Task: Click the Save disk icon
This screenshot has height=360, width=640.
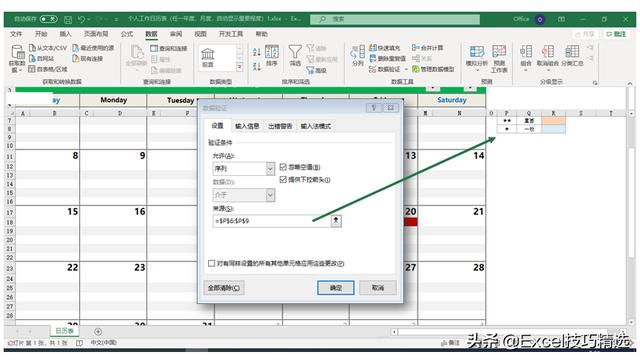Action: point(68,19)
